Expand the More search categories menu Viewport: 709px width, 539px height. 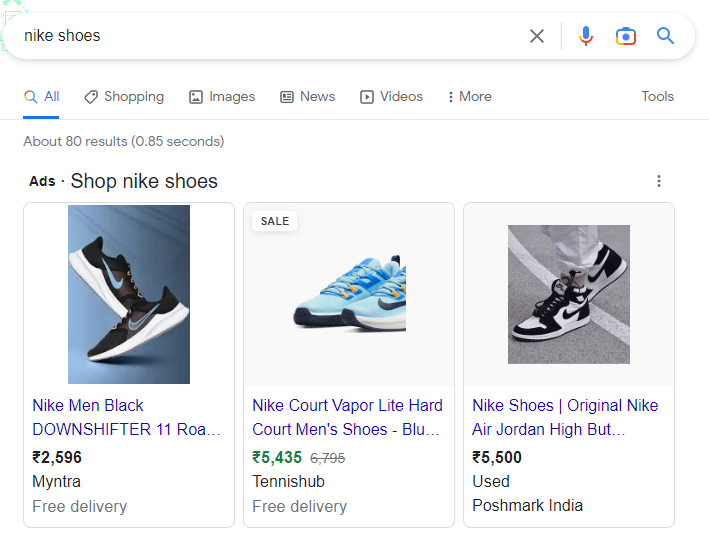pyautogui.click(x=469, y=96)
